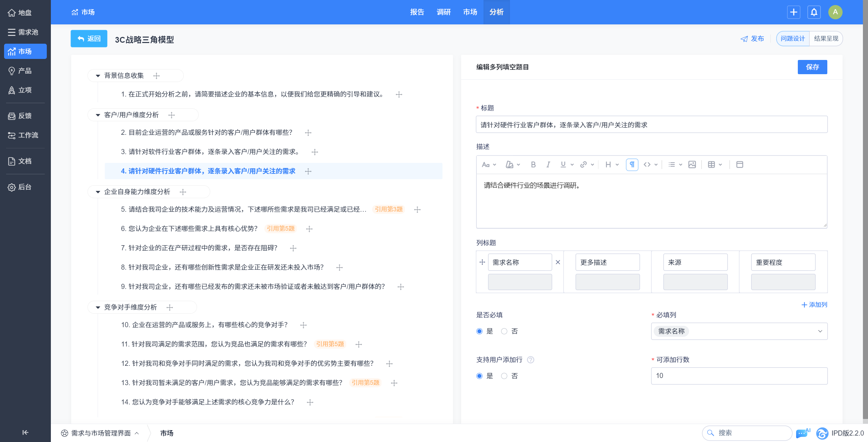Click the 标题 input field
This screenshot has height=442, width=868.
click(x=651, y=125)
